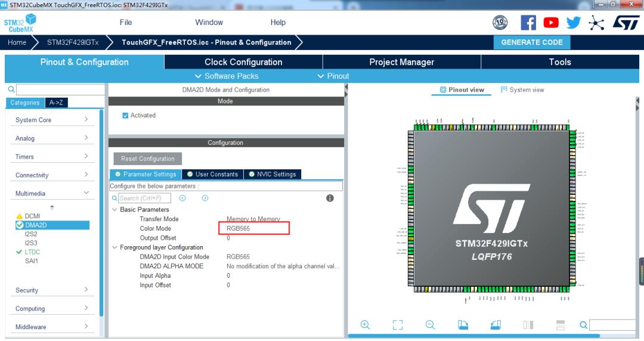
Task: Open the File menu
Action: 126,22
